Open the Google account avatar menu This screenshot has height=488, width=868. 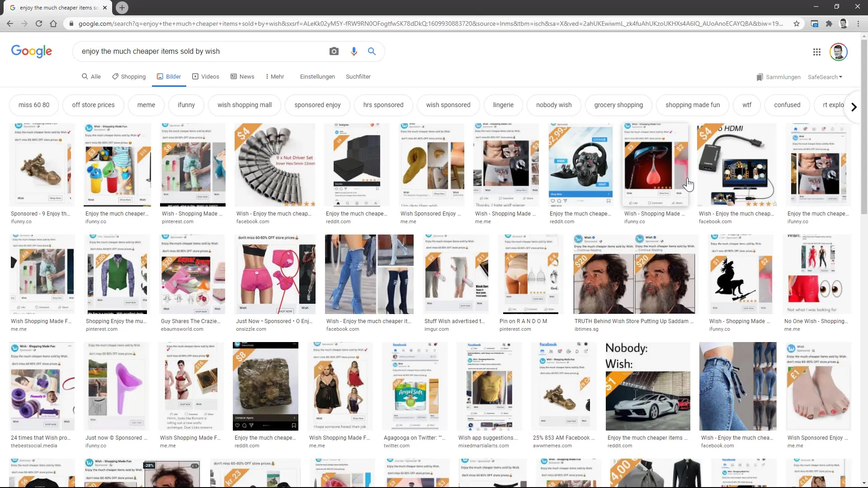(x=838, y=52)
